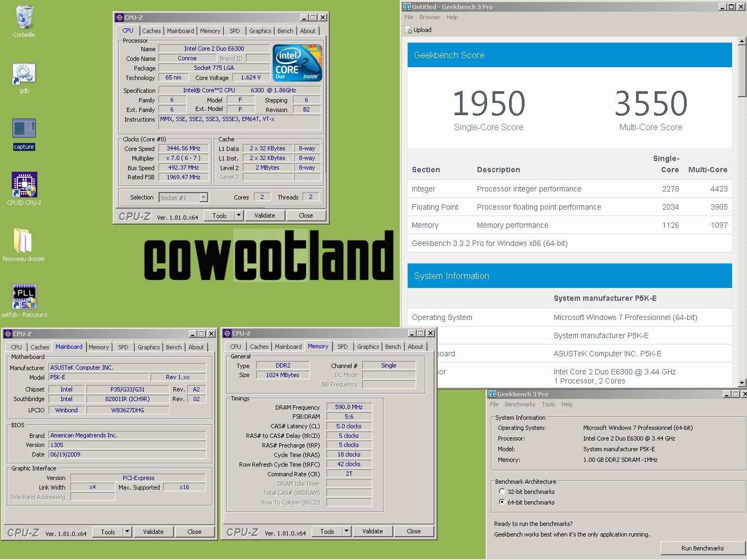
Task: Select the 32-bit benchmarks radio button
Action: point(502,492)
